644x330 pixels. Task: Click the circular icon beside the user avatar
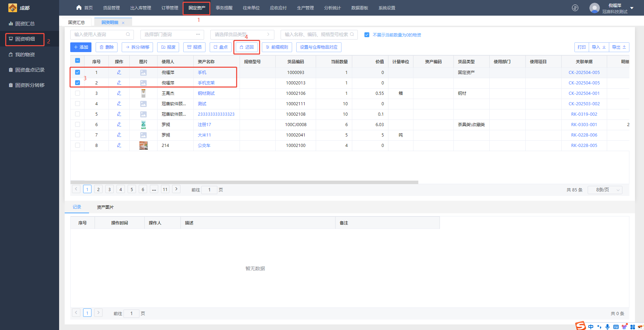(x=575, y=8)
